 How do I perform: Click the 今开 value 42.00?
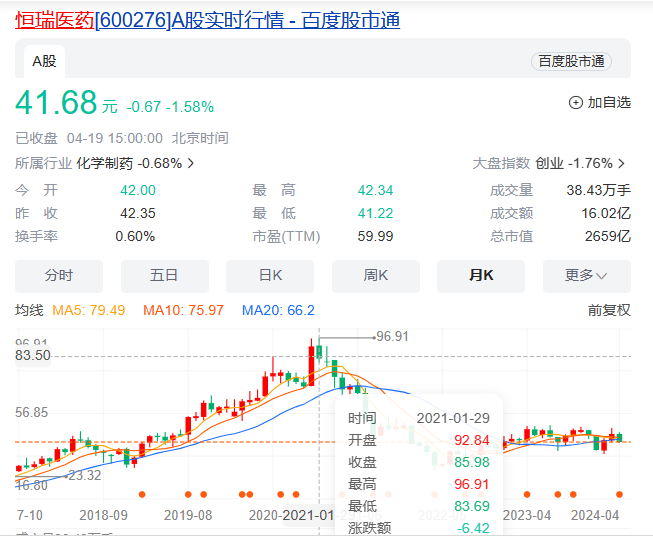[x=138, y=190]
